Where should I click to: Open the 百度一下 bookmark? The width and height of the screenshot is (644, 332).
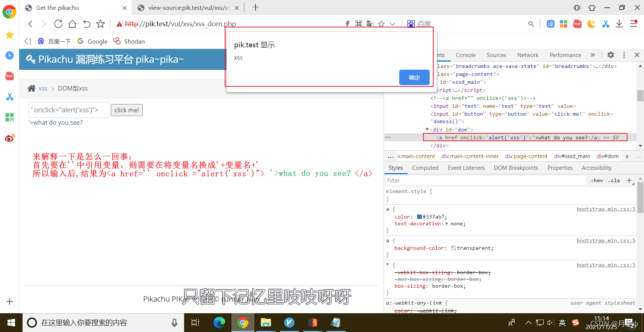click(x=54, y=41)
